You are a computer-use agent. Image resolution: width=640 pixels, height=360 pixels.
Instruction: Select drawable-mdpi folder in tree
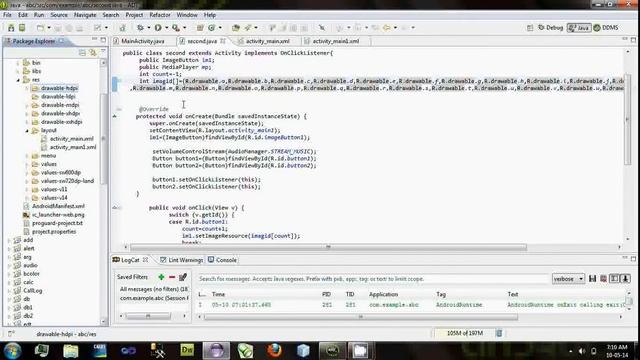60,105
